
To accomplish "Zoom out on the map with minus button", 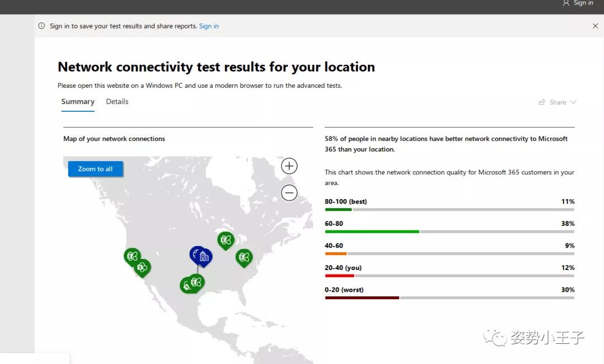I will point(289,192).
